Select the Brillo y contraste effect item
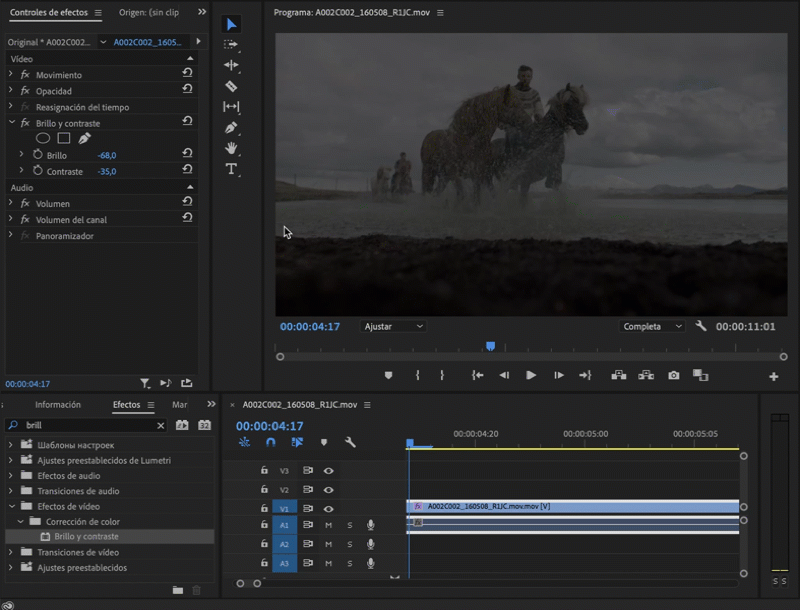The image size is (800, 610). (x=86, y=537)
